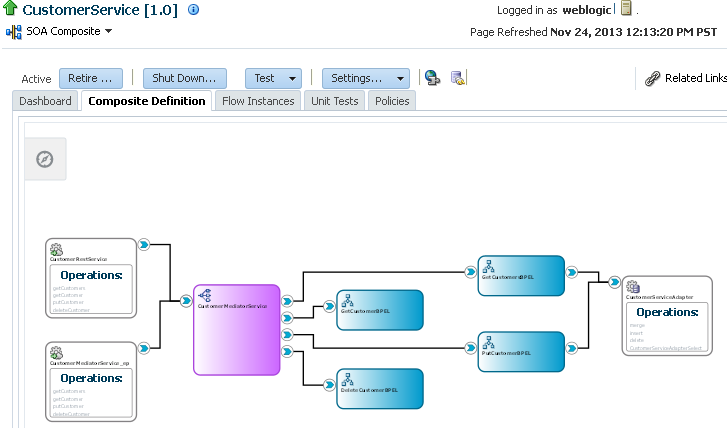Viewport: 727px width, 428px height.
Task: Click the input port arrow of GetCustomerBPEL
Action: 329,307
